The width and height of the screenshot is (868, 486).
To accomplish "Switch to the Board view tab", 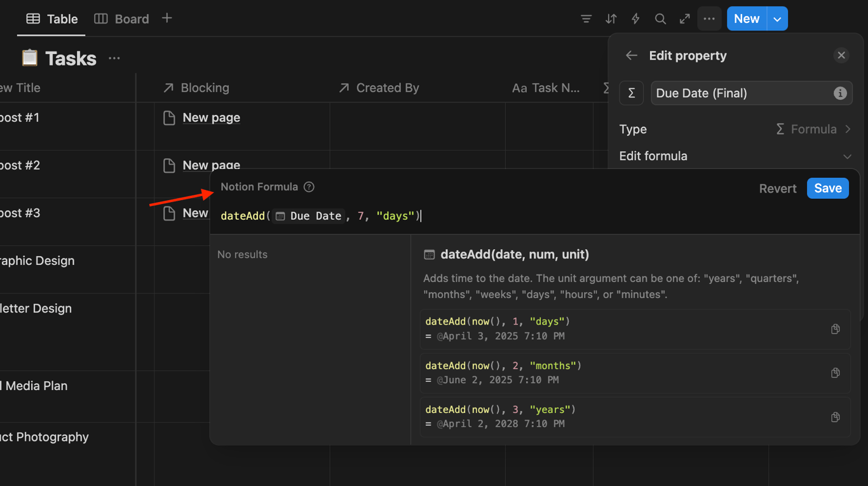I will (x=121, y=19).
